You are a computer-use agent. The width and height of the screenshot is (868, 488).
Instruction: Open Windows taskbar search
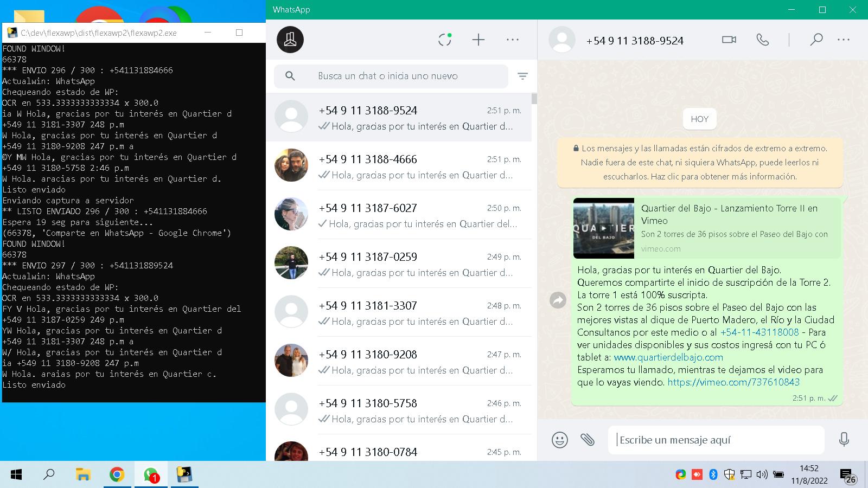point(49,475)
